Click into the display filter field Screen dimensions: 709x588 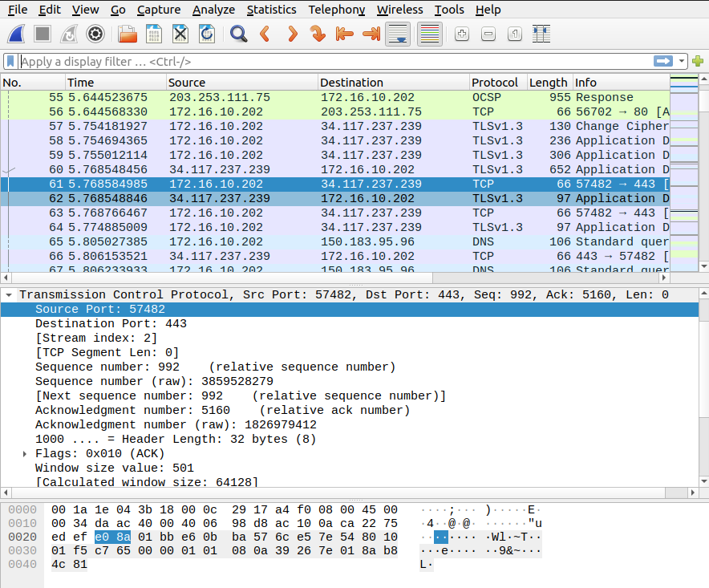(x=334, y=61)
